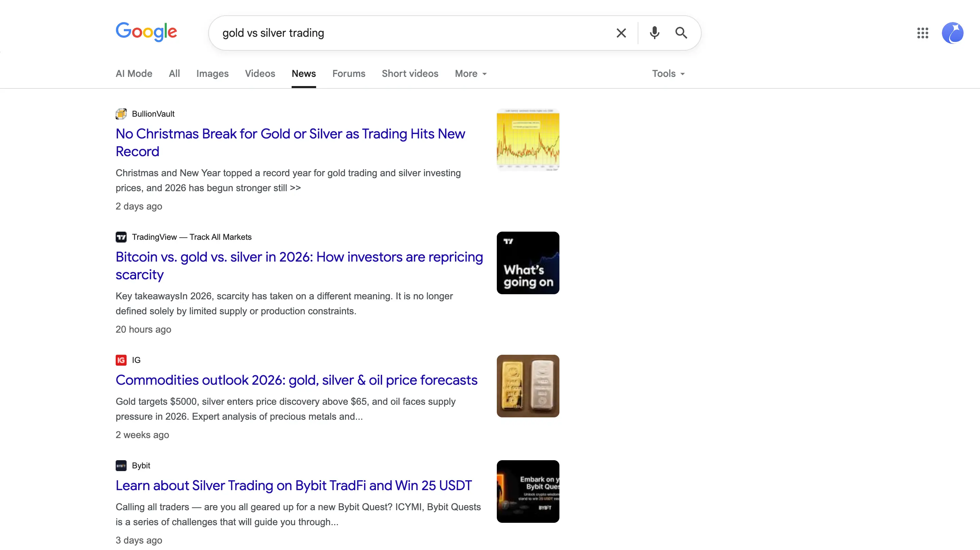Click the Bybit source favicon
The width and height of the screenshot is (980, 550).
(x=121, y=465)
